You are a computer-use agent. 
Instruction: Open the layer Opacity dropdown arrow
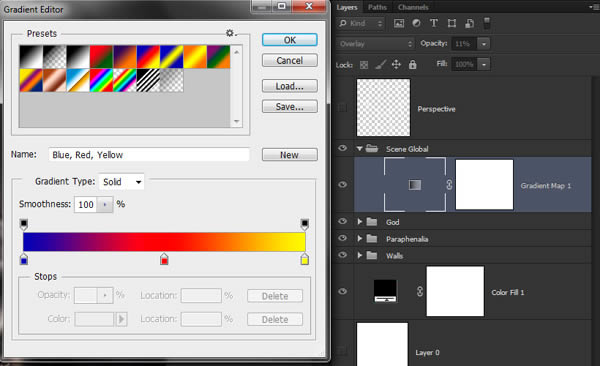[484, 44]
